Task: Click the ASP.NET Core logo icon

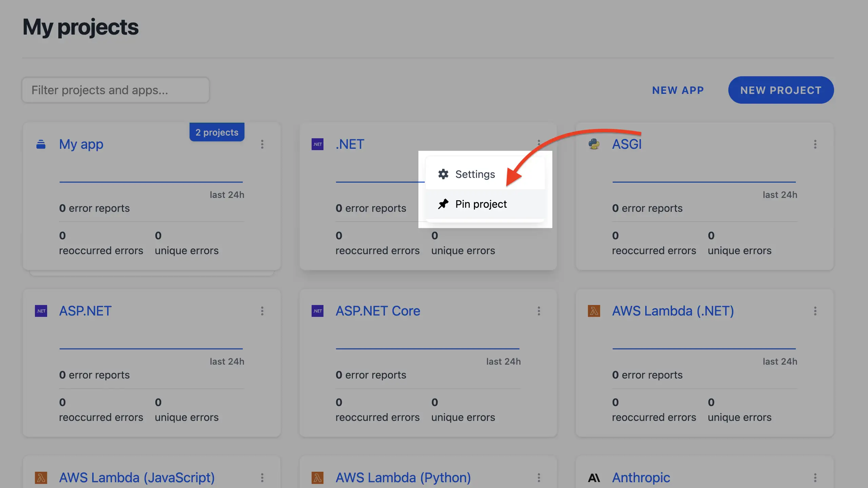Action: coord(317,311)
